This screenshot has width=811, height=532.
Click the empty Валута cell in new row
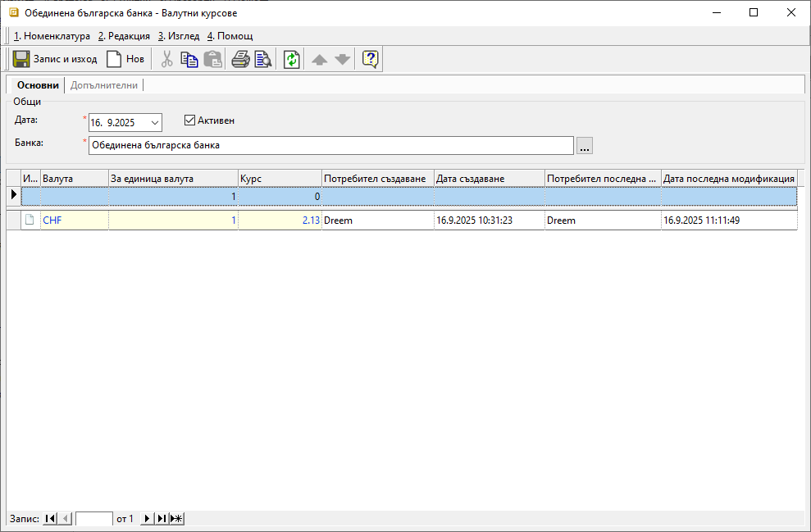(x=75, y=197)
